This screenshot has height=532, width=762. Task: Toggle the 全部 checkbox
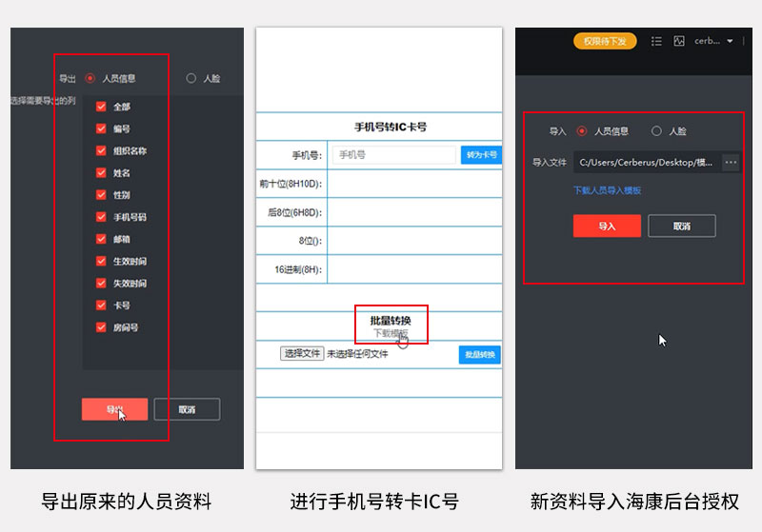coord(101,107)
